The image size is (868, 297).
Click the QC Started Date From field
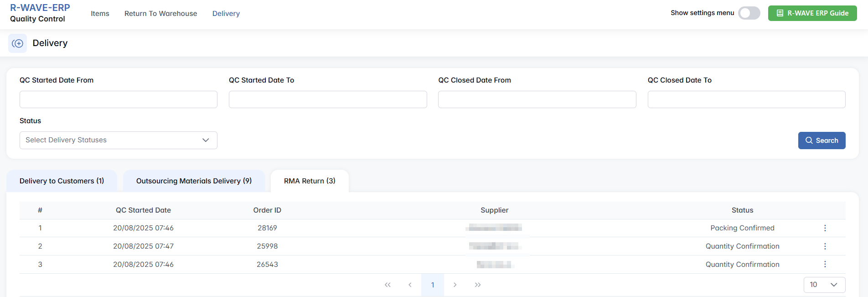[118, 99]
